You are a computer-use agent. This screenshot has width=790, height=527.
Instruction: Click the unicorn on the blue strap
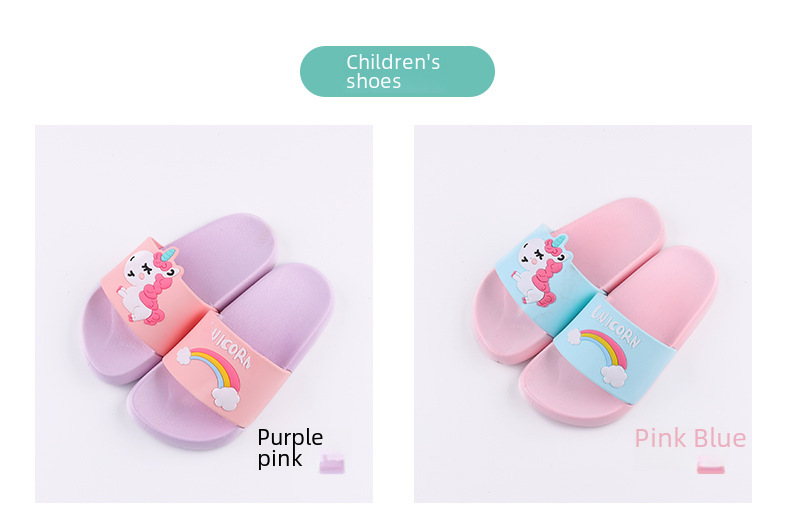click(x=542, y=269)
